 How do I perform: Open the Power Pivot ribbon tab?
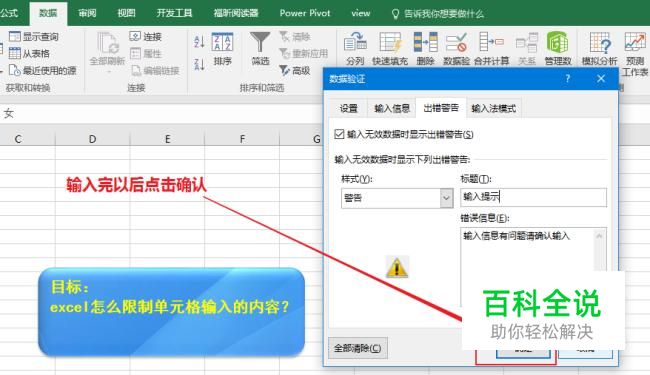tap(305, 13)
